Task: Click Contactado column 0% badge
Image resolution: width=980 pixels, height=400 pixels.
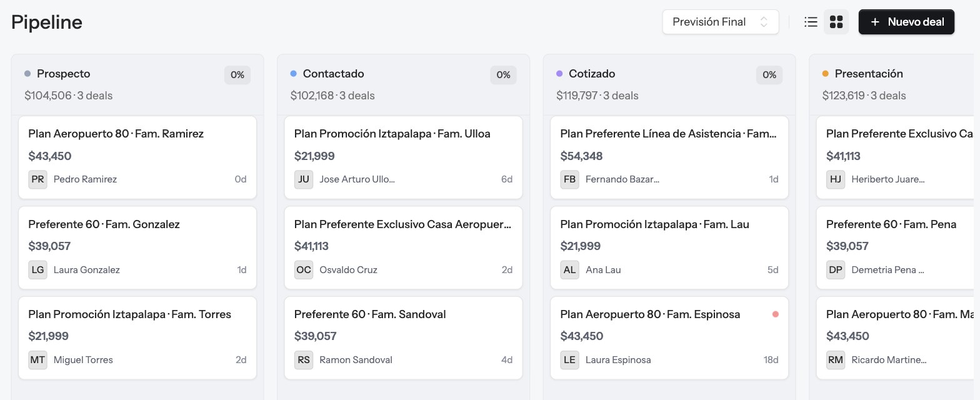Action: (x=504, y=75)
